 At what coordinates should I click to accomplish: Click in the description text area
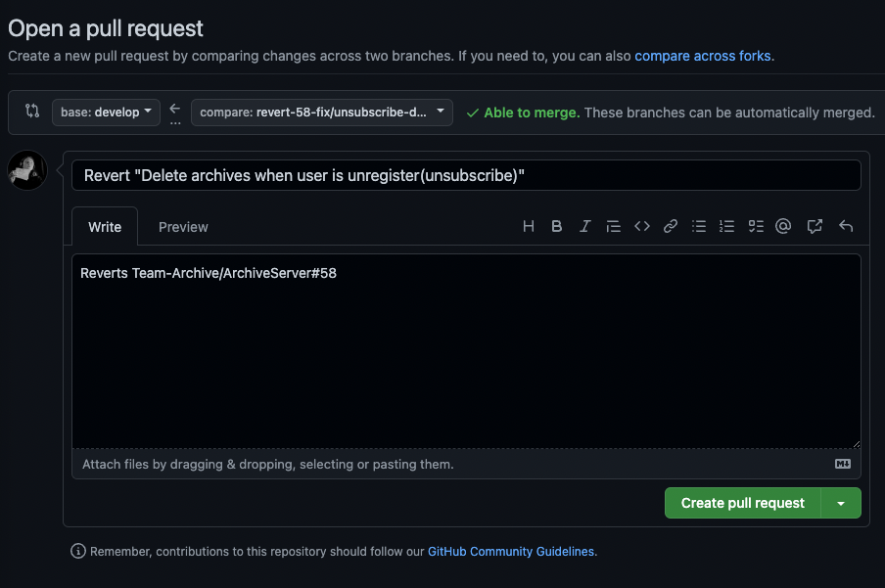click(466, 351)
